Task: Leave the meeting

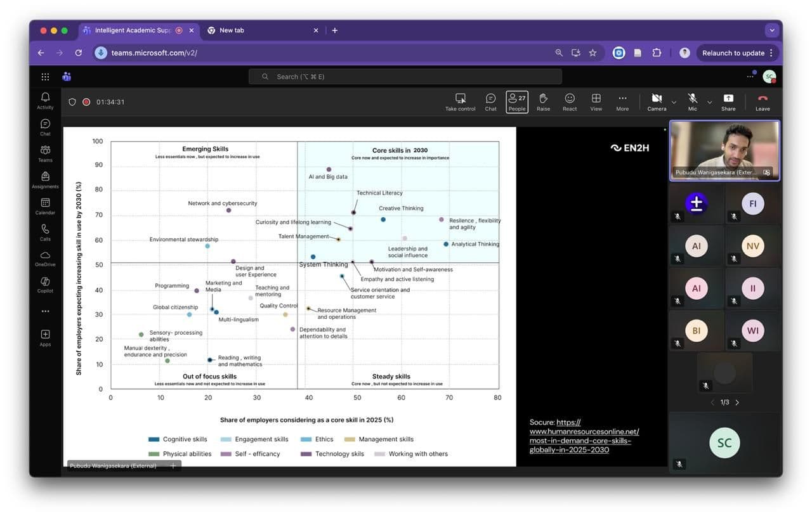Action: click(x=762, y=101)
